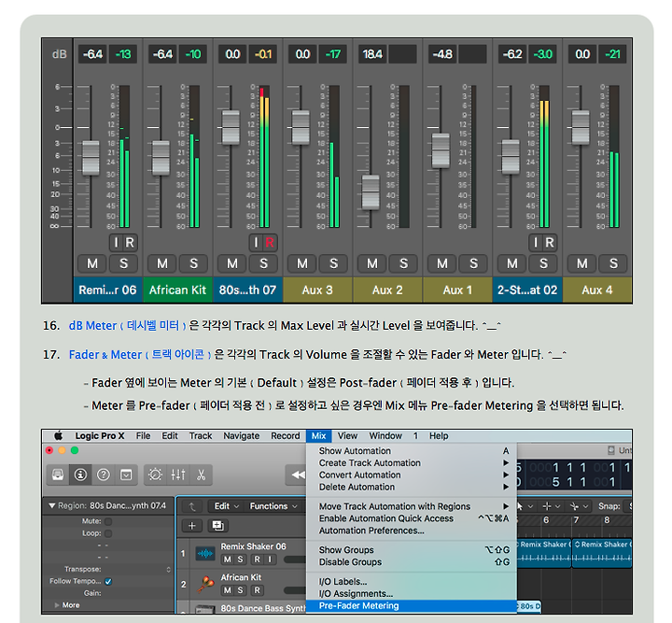Open the Mix menu in menu bar
This screenshot has width=672, height=623.
click(318, 436)
